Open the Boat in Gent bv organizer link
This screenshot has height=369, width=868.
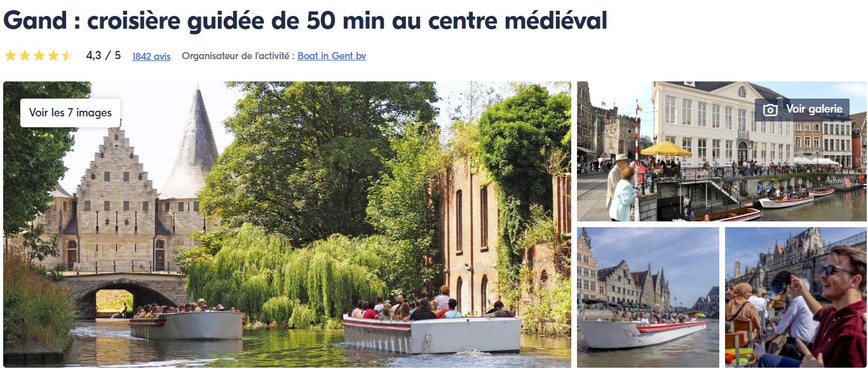332,56
